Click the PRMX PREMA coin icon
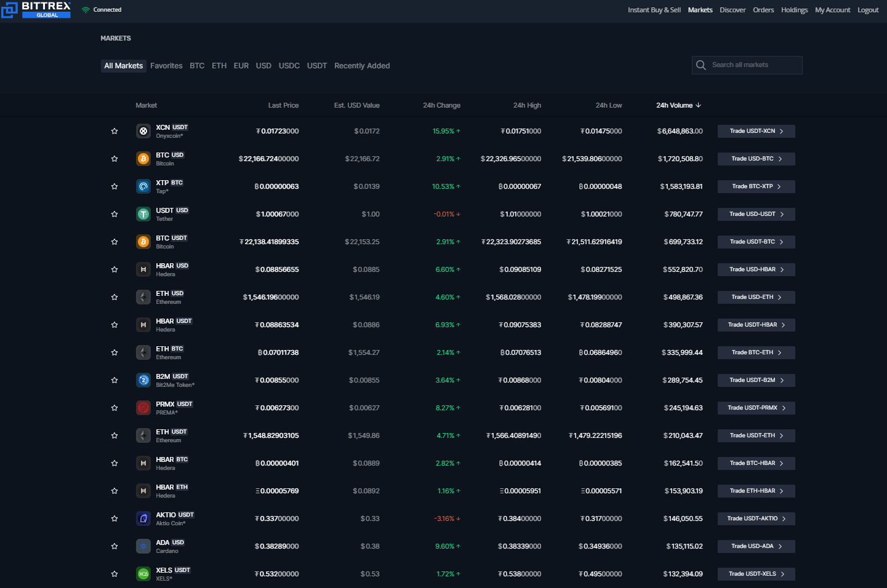The width and height of the screenshot is (887, 588). (143, 408)
